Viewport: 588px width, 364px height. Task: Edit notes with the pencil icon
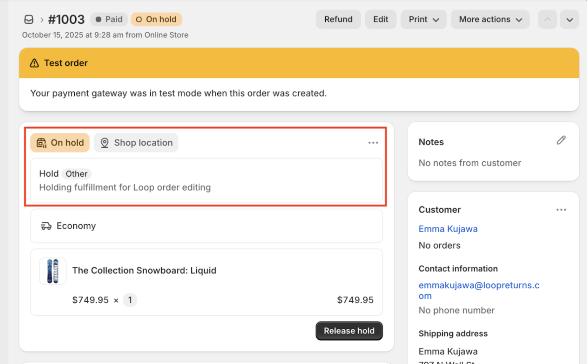click(561, 140)
